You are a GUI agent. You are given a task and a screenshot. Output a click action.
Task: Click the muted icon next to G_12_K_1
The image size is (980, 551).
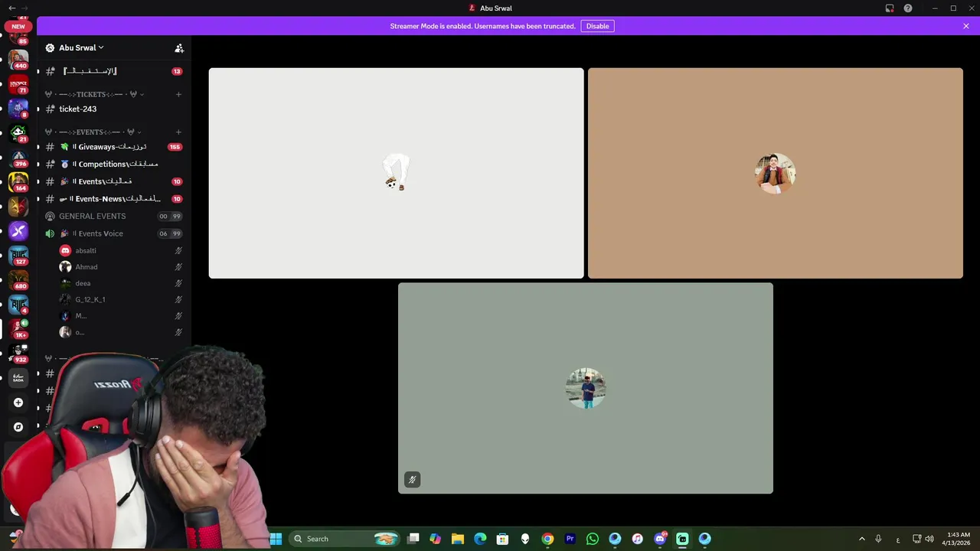point(178,299)
